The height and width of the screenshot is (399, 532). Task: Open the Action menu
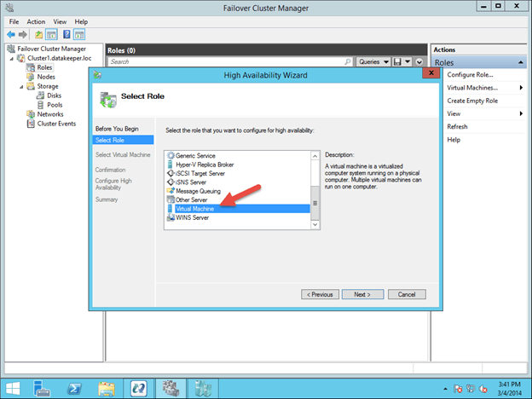(x=36, y=21)
